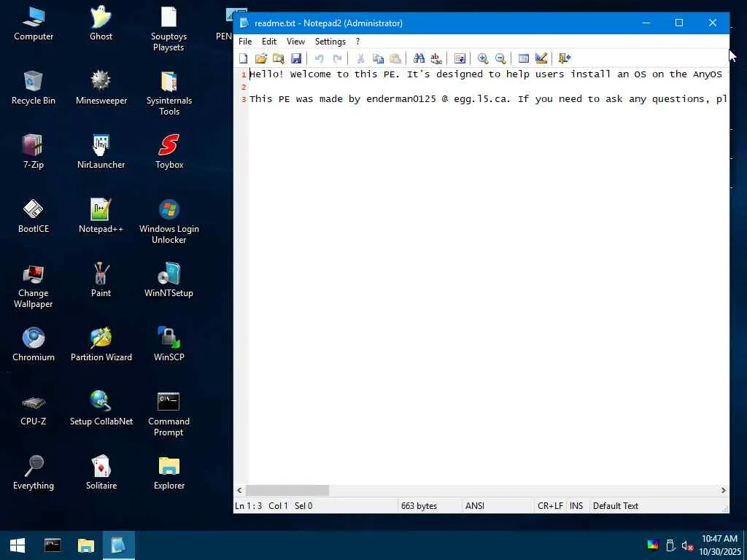This screenshot has width=747, height=560.
Task: Click the Browse files toolbar icon
Action: coord(279,58)
